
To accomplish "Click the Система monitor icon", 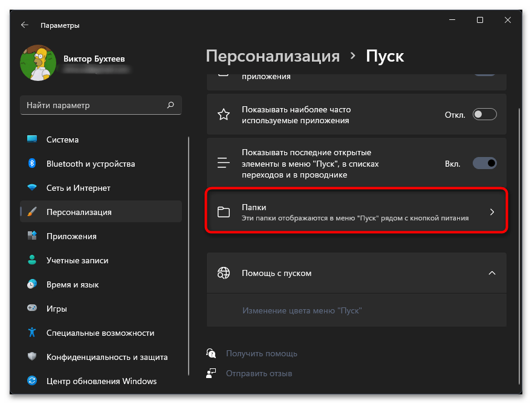I will (x=32, y=139).
